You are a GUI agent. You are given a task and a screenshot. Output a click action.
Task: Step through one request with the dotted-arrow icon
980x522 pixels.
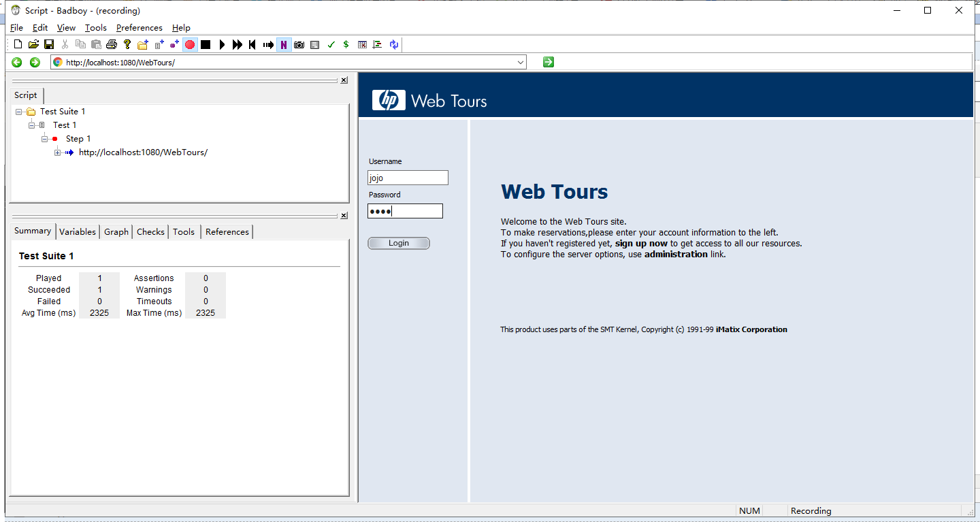coord(268,45)
